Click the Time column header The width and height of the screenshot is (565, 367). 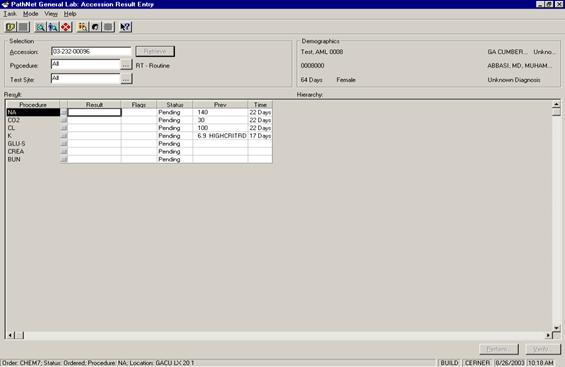[260, 105]
